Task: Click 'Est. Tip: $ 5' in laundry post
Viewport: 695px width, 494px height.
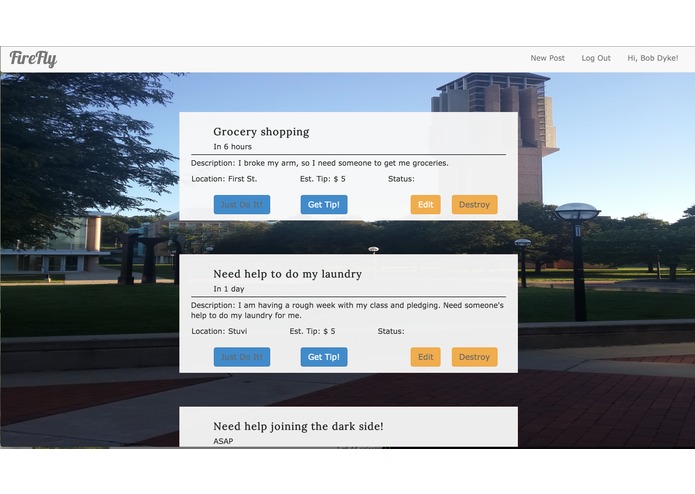Action: 312,331
